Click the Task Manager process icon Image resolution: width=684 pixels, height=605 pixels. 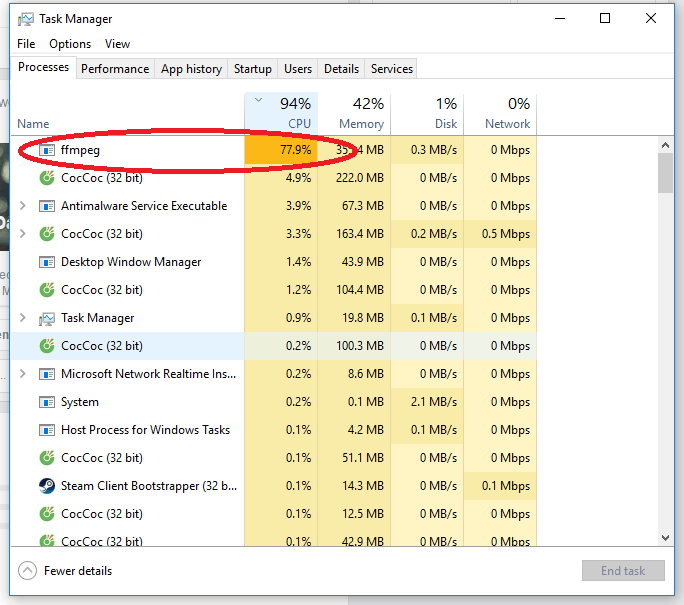[x=46, y=318]
